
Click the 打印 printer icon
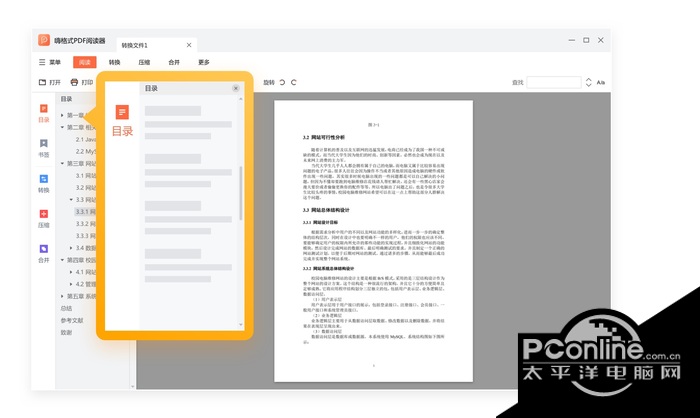click(x=75, y=82)
